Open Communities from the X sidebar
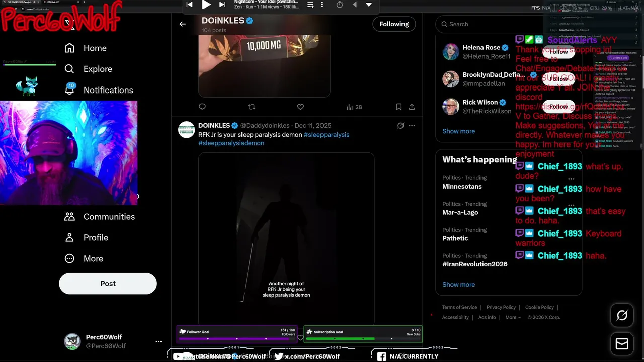The height and width of the screenshot is (362, 644). 100,217
